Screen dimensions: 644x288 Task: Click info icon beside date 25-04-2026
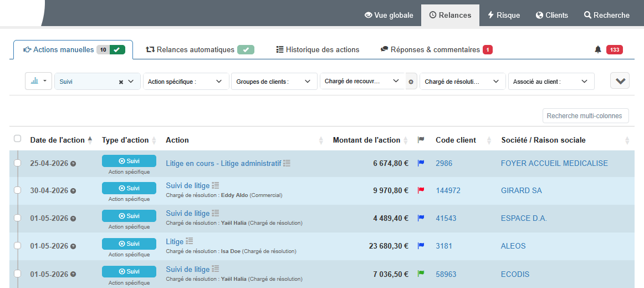tap(73, 163)
